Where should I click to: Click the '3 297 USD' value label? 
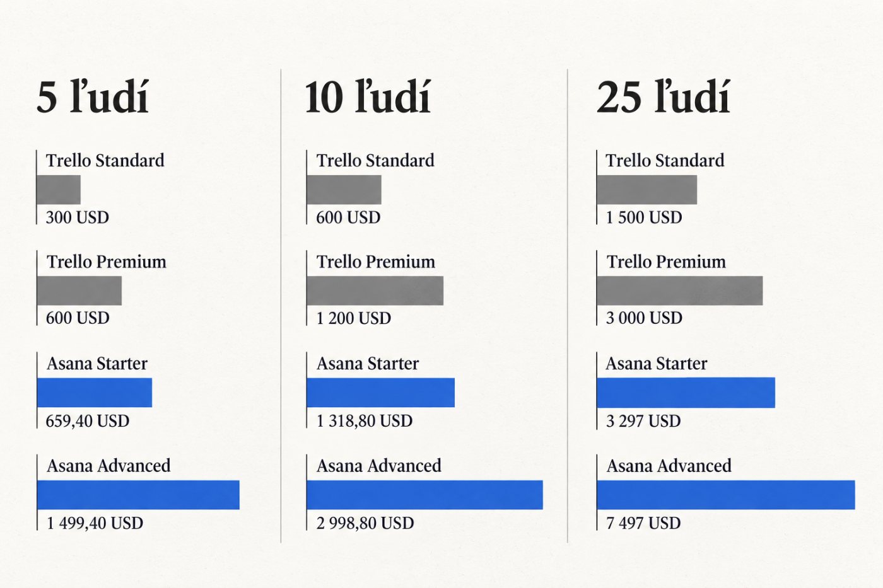coord(643,421)
